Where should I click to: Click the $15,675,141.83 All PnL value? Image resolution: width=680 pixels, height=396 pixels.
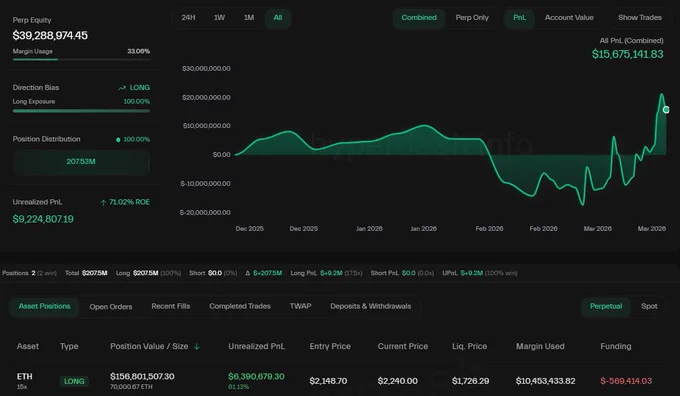pos(628,54)
